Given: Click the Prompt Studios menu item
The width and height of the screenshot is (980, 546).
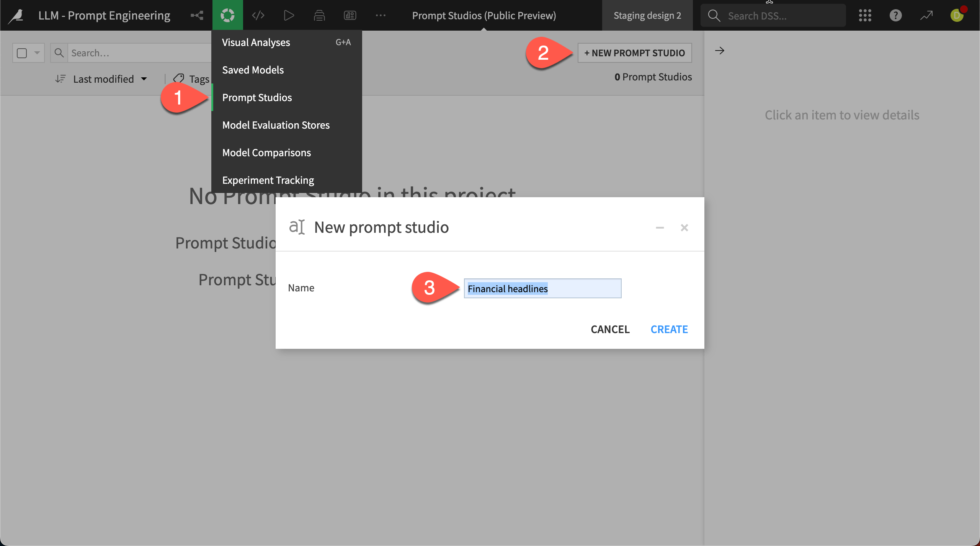Looking at the screenshot, I should (x=257, y=97).
